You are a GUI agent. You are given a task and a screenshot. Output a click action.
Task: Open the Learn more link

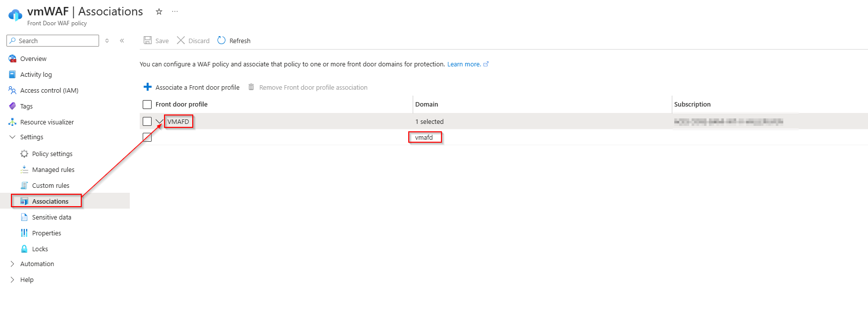click(x=464, y=64)
